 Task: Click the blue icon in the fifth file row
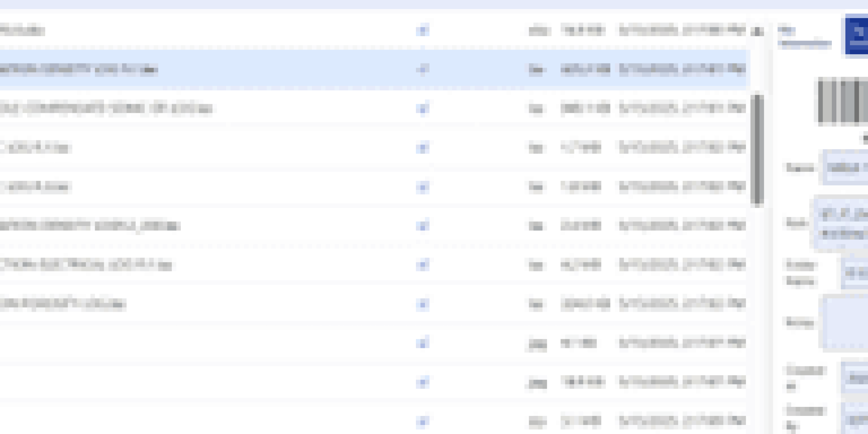coord(423,187)
